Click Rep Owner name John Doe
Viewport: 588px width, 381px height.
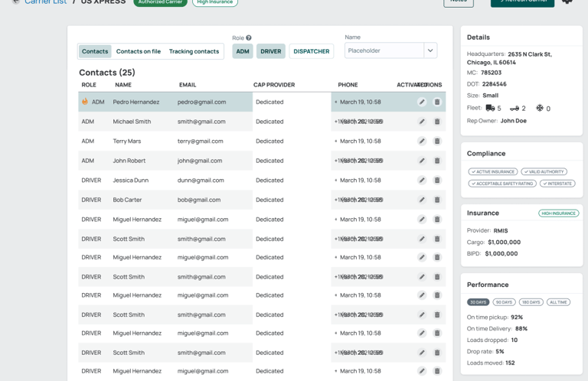tap(514, 121)
